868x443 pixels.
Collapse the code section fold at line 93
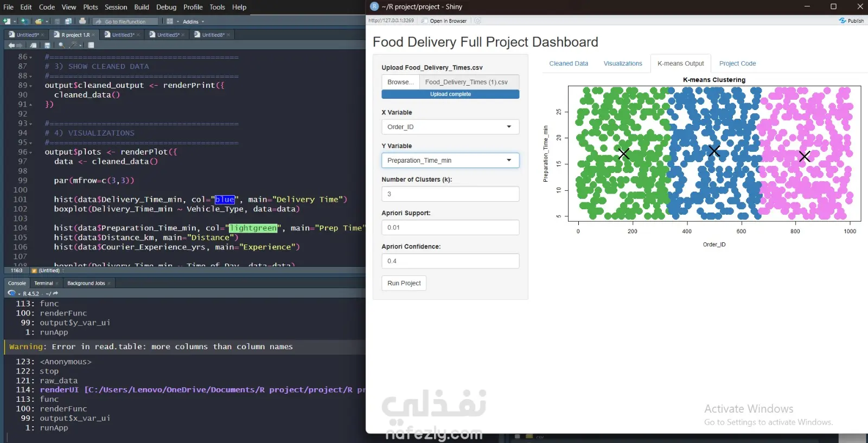31,124
